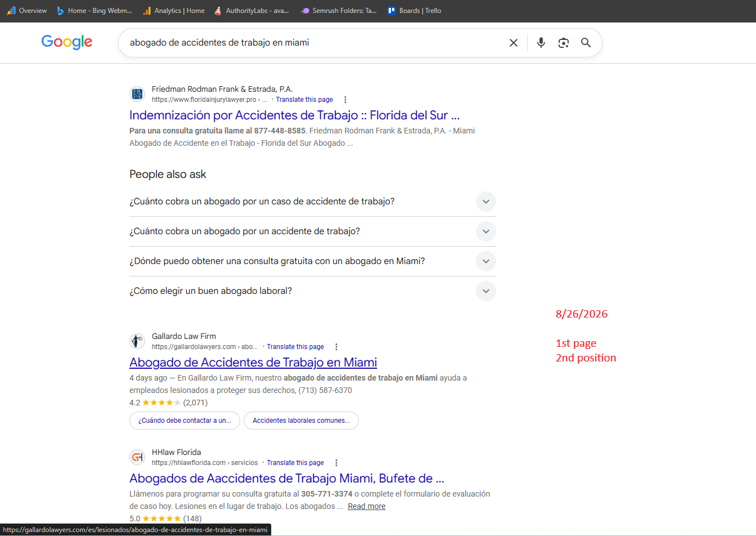The height and width of the screenshot is (536, 756).
Task: Click 'Read more' in HHlaw snippet
Action: [367, 506]
